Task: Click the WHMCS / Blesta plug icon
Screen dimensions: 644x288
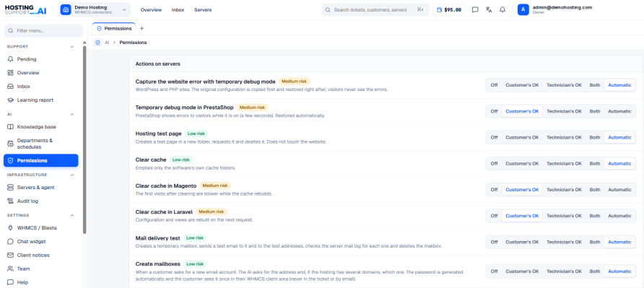Action: click(11, 228)
